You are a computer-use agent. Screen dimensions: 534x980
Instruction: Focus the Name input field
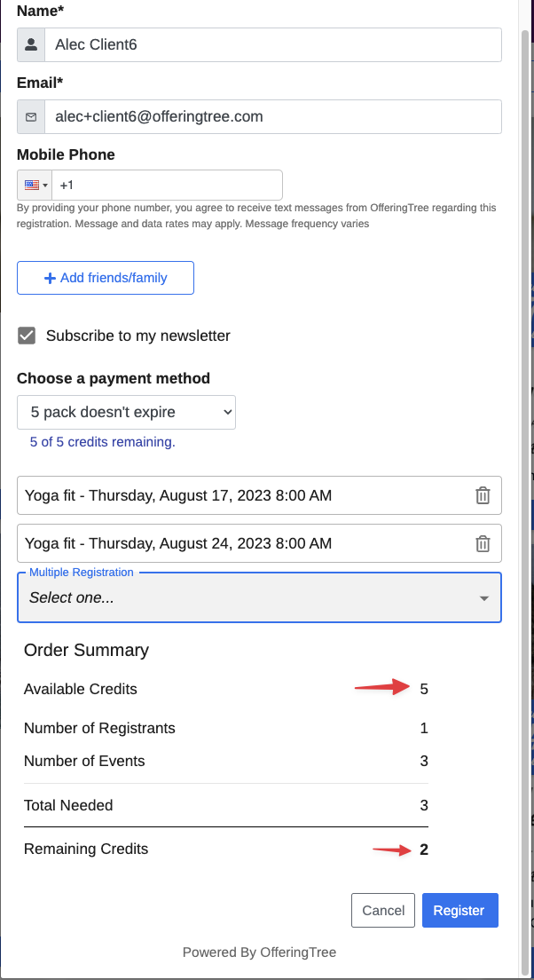tap(273, 44)
